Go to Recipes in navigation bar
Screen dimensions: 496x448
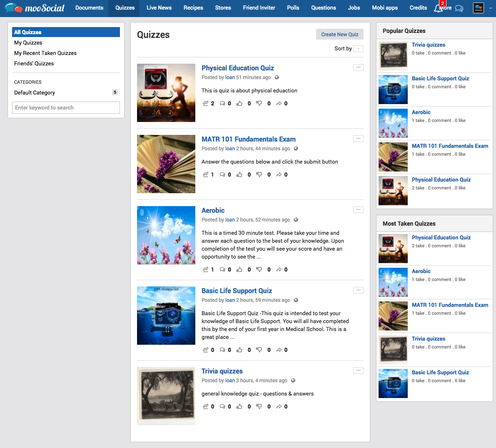point(193,8)
